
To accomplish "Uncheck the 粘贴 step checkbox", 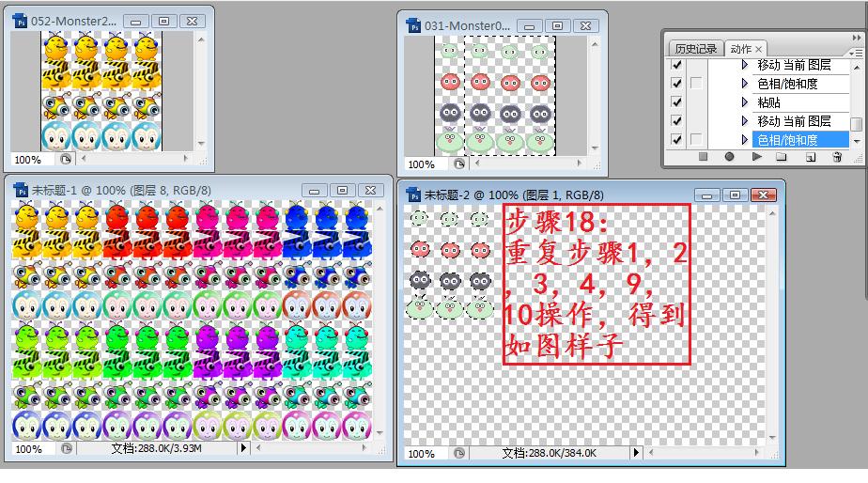I will pyautogui.click(x=676, y=101).
